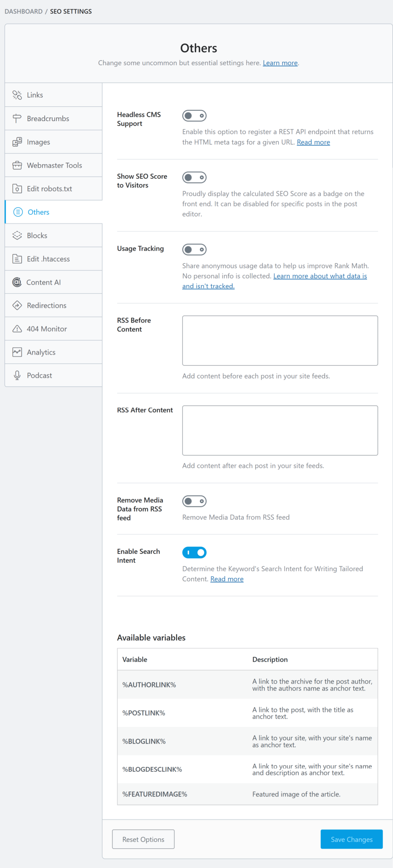Toggle Remove Media Data from RSS feed
The width and height of the screenshot is (393, 868).
point(194,501)
